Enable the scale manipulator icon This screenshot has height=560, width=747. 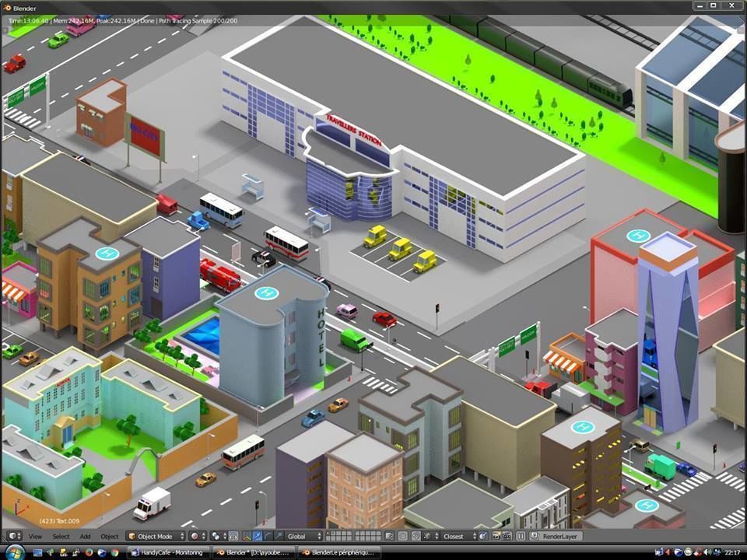[279, 536]
